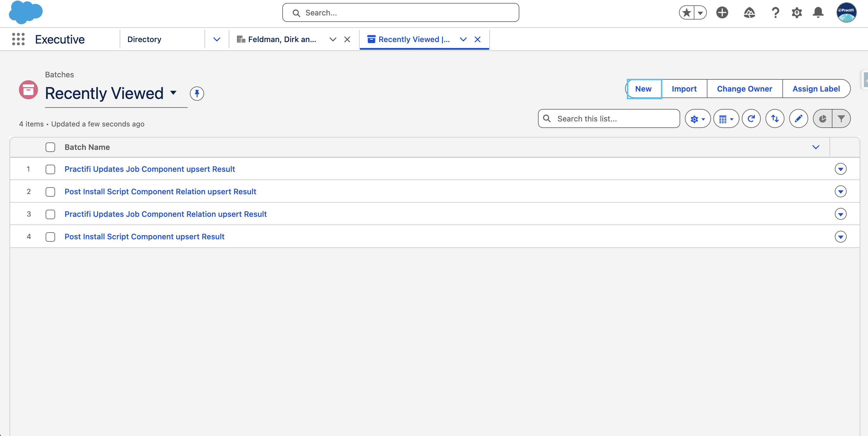Open Batch Name column actions chevron
Screen dimensions: 868x436
816,147
